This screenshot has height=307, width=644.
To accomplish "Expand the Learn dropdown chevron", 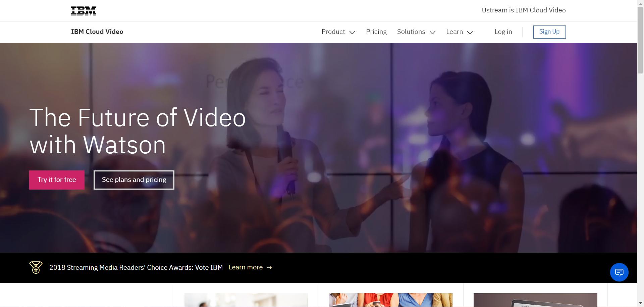I will [470, 32].
